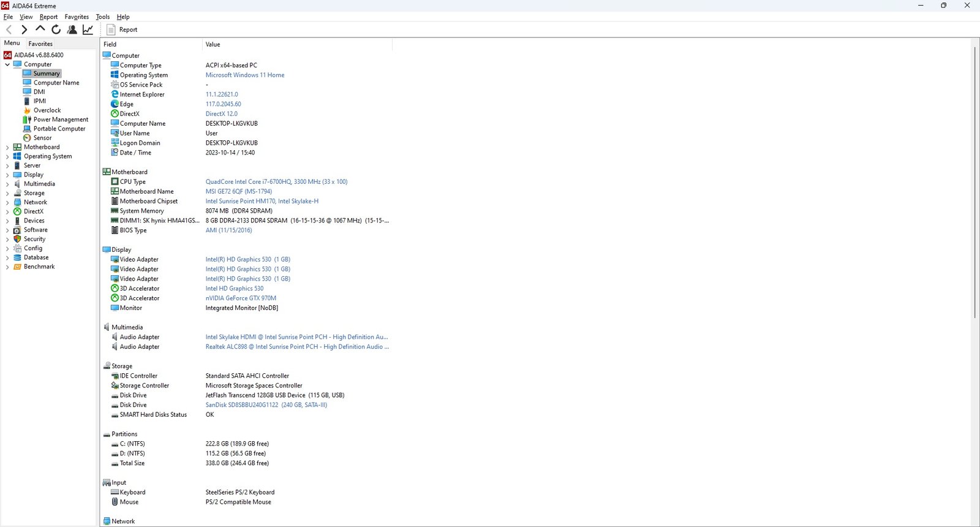Expand the Server tree node
The image size is (980, 527).
(7, 165)
